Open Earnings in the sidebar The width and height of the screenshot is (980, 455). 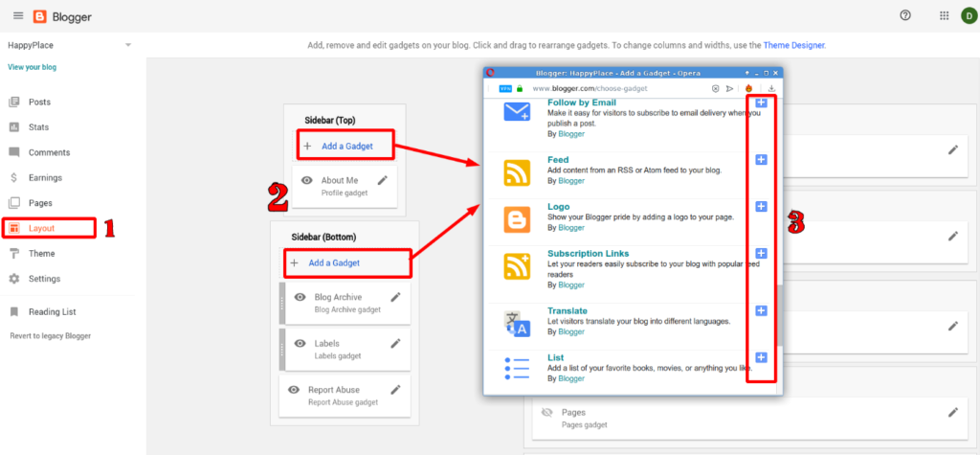coord(45,178)
